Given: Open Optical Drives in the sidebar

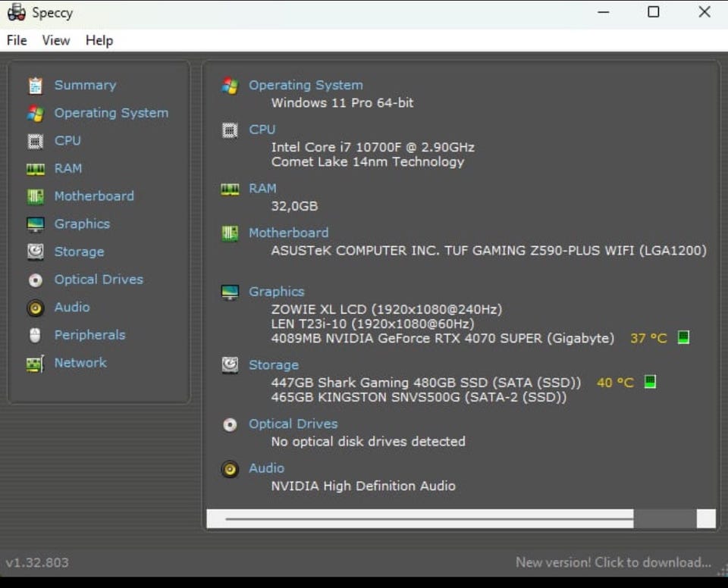Looking at the screenshot, I should tap(99, 280).
